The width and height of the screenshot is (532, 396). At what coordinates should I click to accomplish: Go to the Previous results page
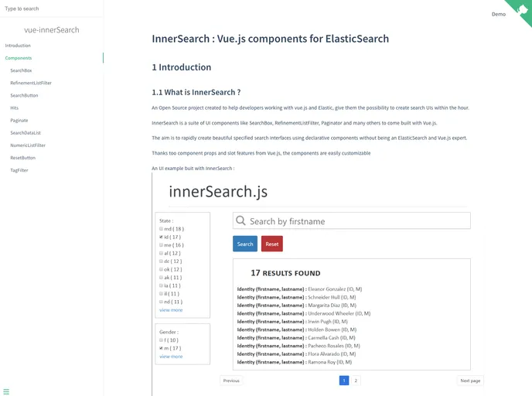(x=231, y=381)
